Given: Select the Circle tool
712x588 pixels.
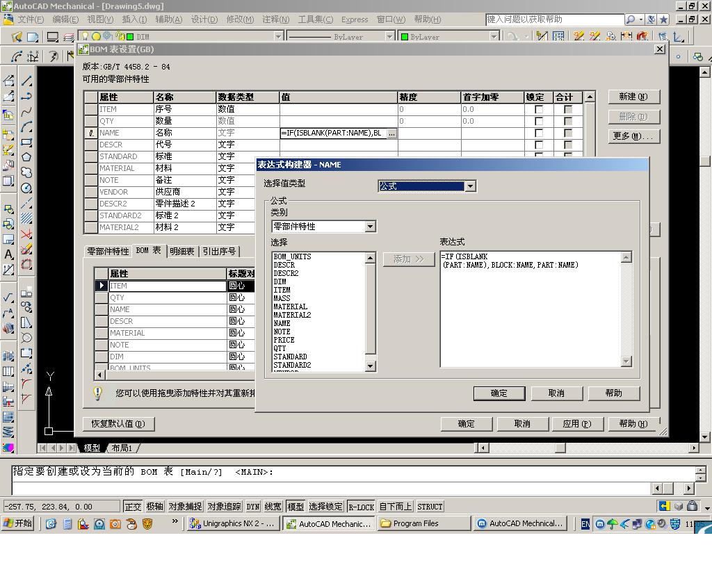Looking at the screenshot, I should 27,188.
